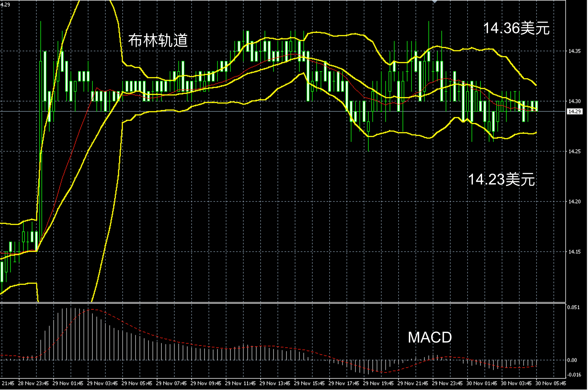
Task: Select the 布林轨道 chart label
Action: click(x=158, y=41)
